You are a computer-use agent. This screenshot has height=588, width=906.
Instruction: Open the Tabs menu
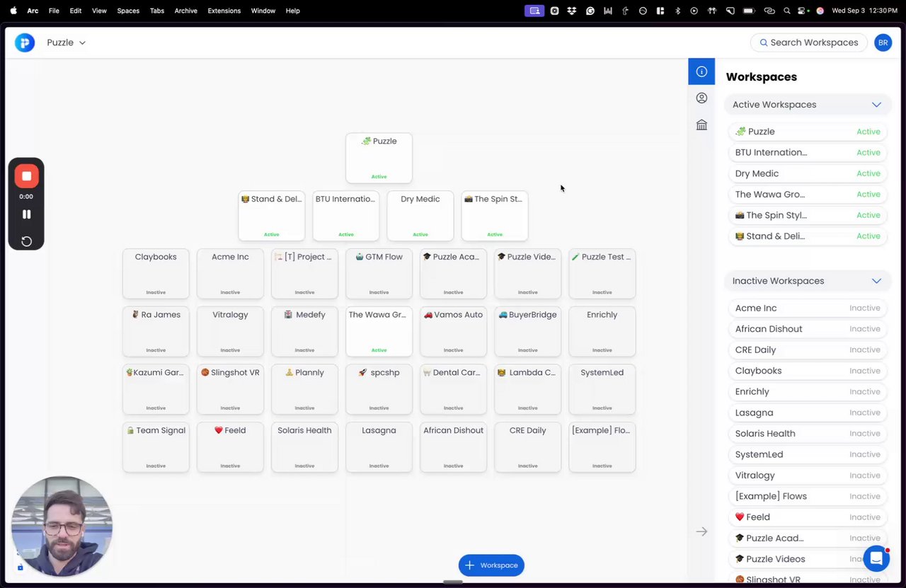pos(157,11)
